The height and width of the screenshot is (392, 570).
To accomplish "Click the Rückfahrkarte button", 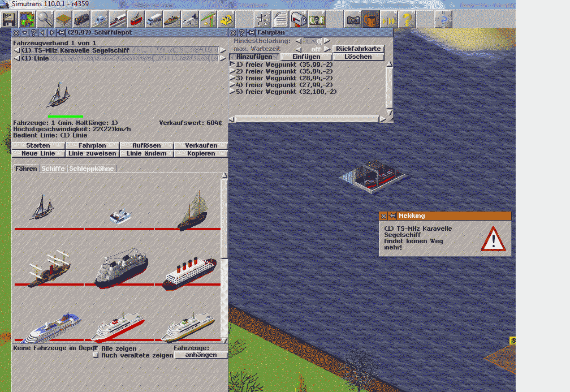I will pyautogui.click(x=358, y=49).
